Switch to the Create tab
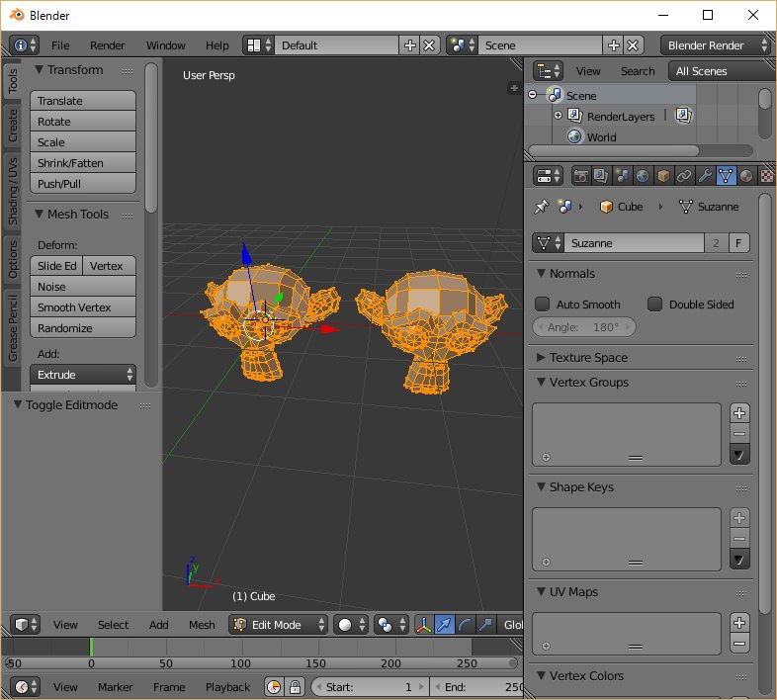This screenshot has width=777, height=700. pos(12,125)
